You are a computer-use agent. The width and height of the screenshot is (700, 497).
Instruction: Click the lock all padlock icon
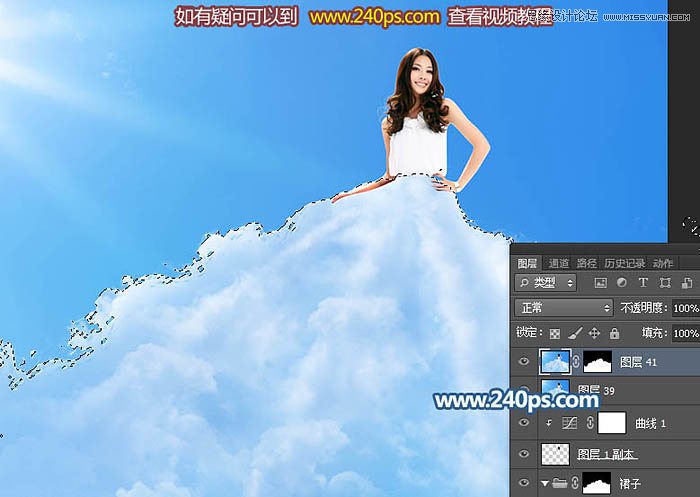(x=614, y=333)
